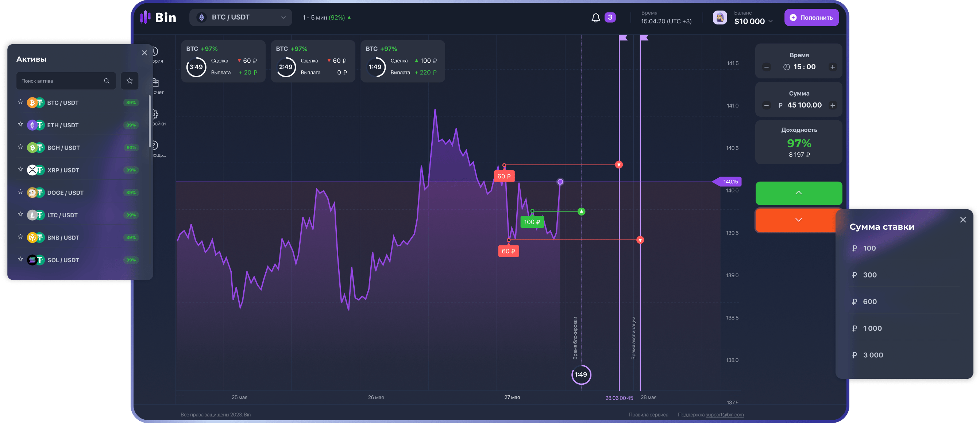The image size is (980, 423).
Task: Click the green up trade button
Action: (798, 193)
